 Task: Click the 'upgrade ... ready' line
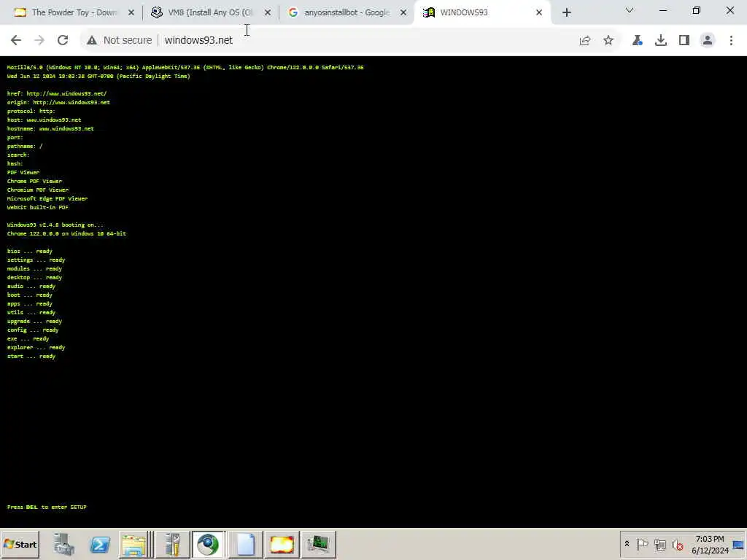click(34, 321)
